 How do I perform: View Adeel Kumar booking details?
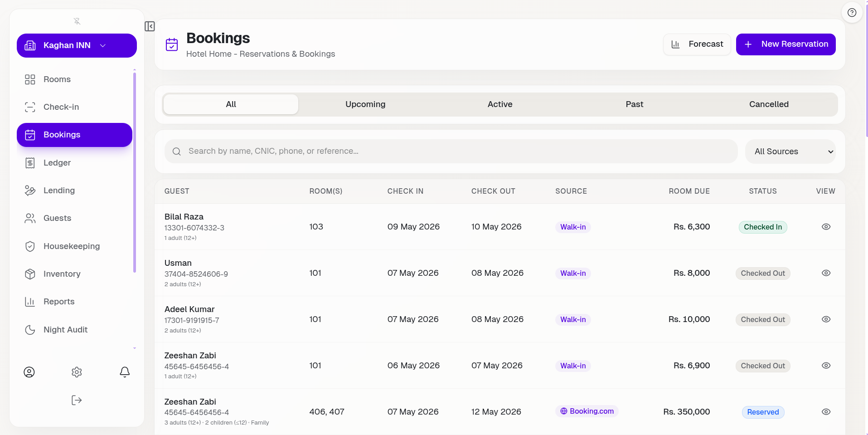[826, 319]
